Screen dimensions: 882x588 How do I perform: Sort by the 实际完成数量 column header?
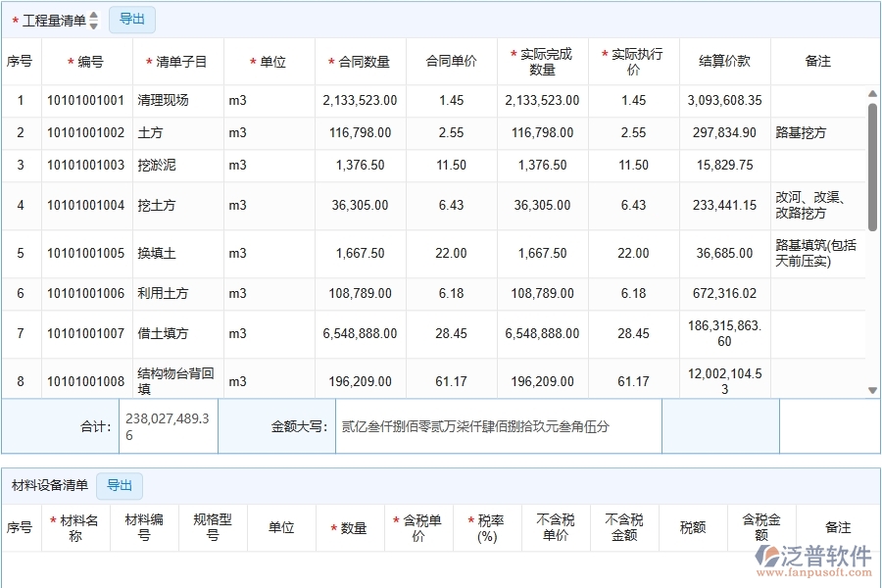coord(542,61)
